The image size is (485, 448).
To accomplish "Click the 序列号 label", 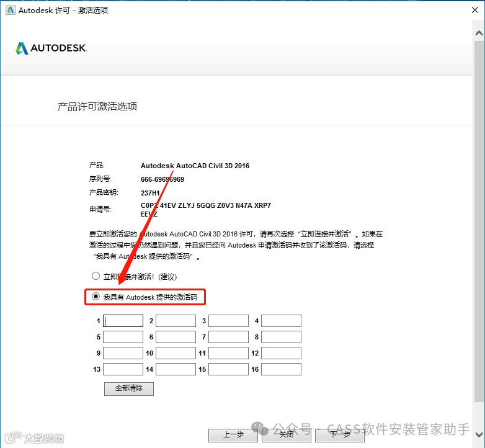I will (x=100, y=179).
